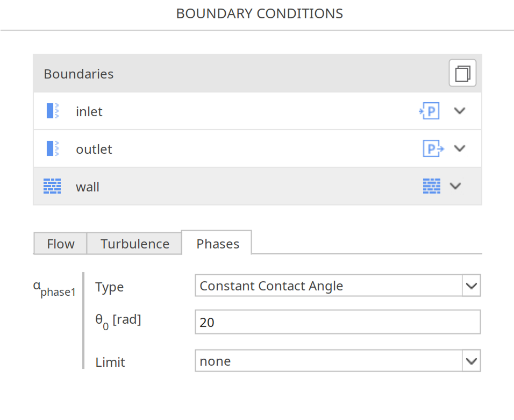514x420 pixels.
Task: Open the contact angle Type dropdown
Action: click(472, 286)
